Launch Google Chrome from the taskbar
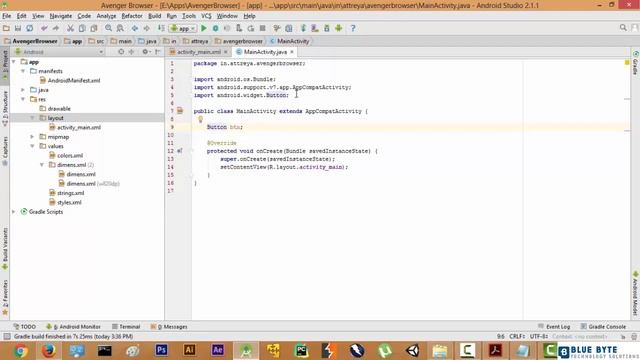Viewport: 640px width, 360px height. (20, 351)
